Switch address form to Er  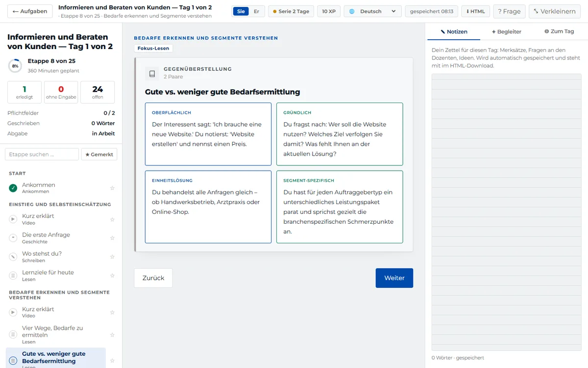[x=256, y=11]
